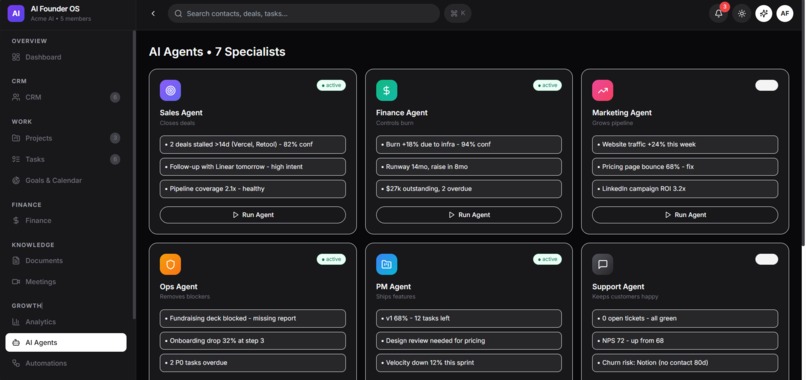The width and height of the screenshot is (806, 380).
Task: Click the Projects count badge
Action: click(x=115, y=138)
